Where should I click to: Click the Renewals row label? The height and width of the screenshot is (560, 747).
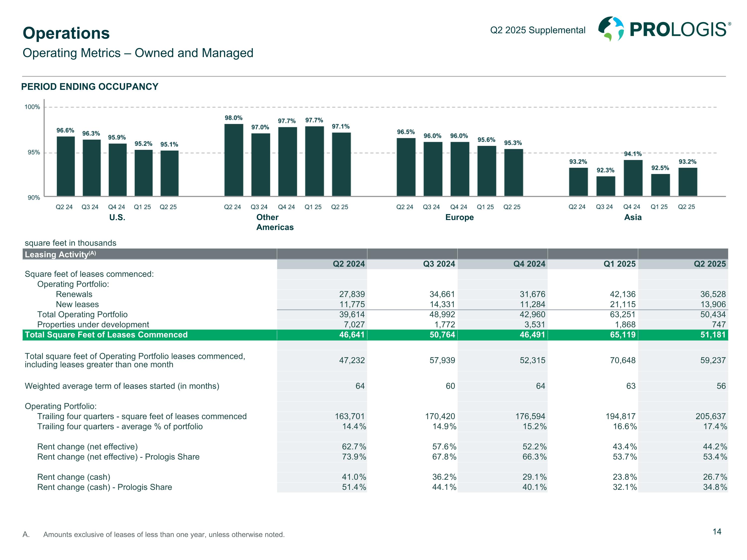[74, 294]
